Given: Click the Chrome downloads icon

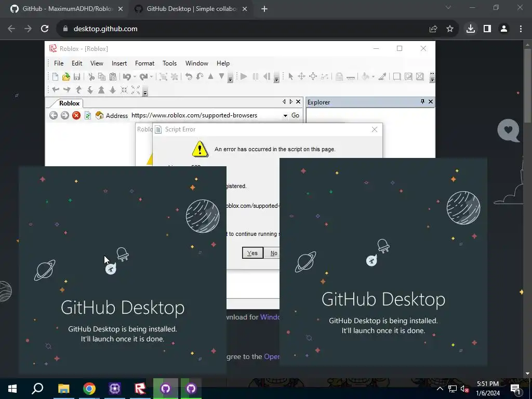Looking at the screenshot, I should pos(470,29).
